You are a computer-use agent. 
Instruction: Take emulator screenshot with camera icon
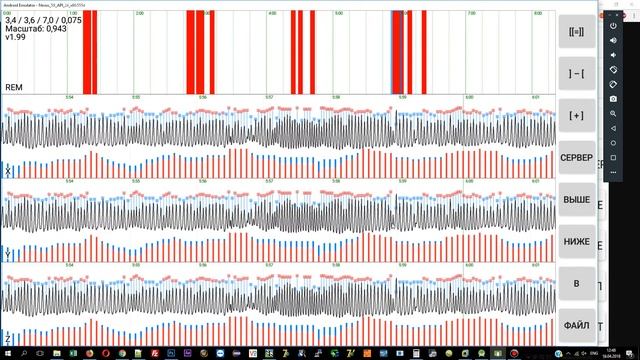click(x=613, y=99)
